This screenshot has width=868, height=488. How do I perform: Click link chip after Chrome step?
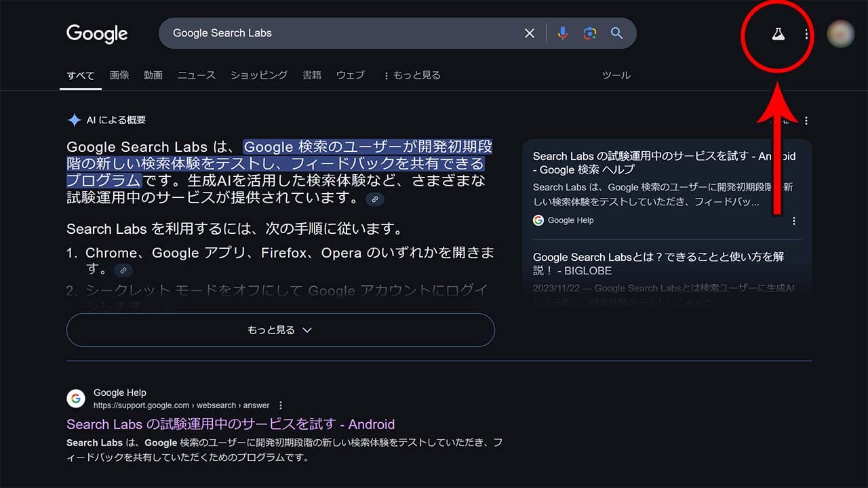123,270
